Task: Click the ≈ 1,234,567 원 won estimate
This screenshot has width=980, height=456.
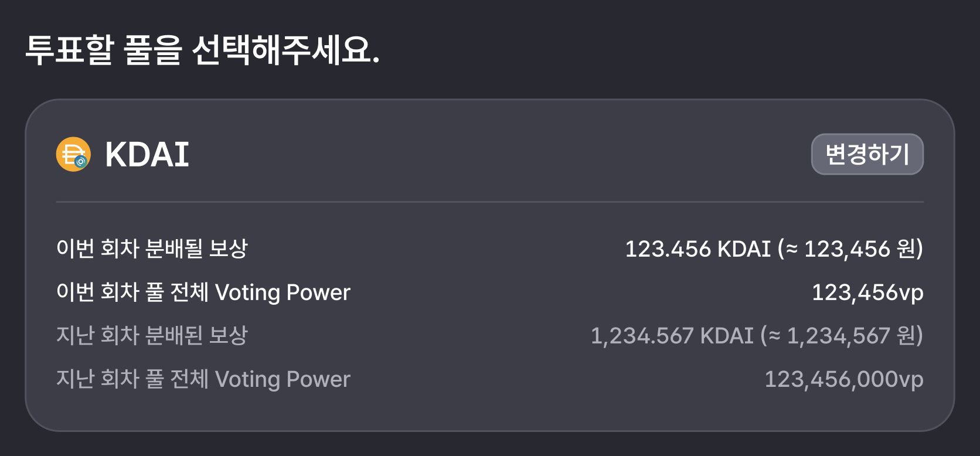Action: (843, 336)
